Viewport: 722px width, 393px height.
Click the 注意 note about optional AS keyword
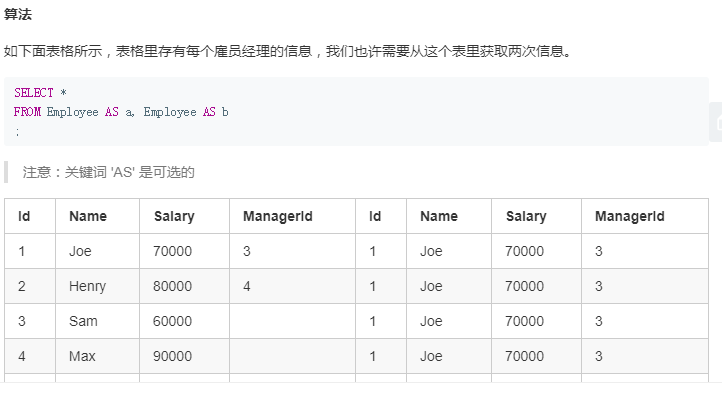click(109, 172)
